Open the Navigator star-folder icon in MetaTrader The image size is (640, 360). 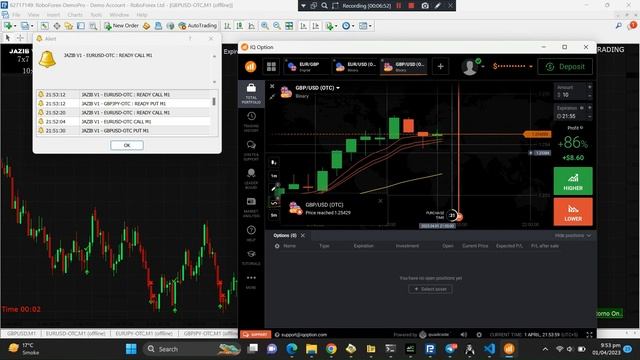[69, 26]
